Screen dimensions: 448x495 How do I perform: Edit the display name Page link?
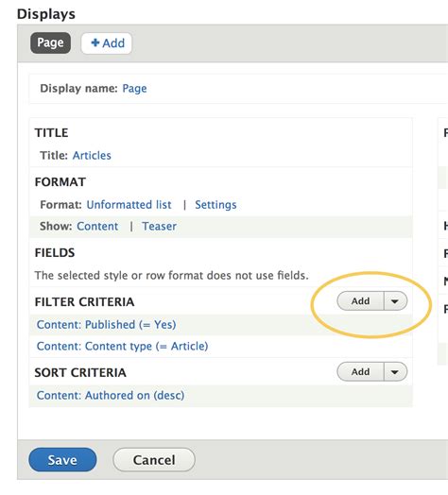[x=134, y=89]
